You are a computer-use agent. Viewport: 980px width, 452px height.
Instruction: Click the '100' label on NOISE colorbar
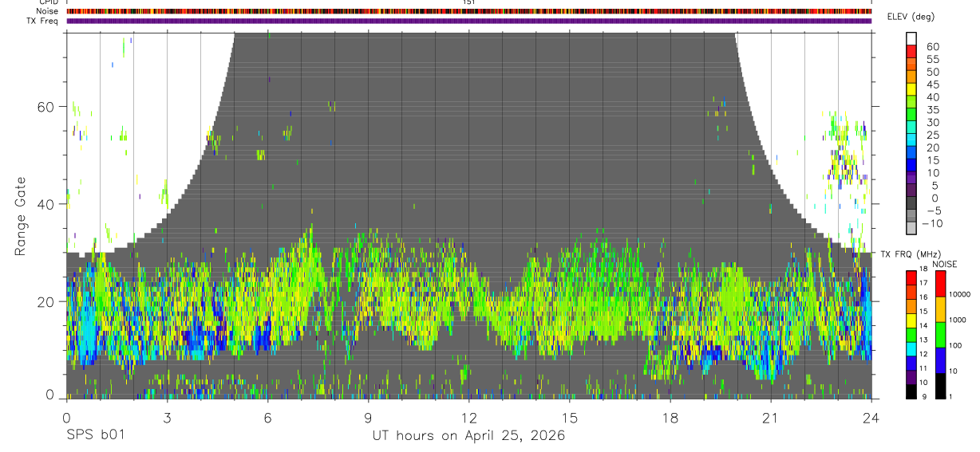point(956,346)
